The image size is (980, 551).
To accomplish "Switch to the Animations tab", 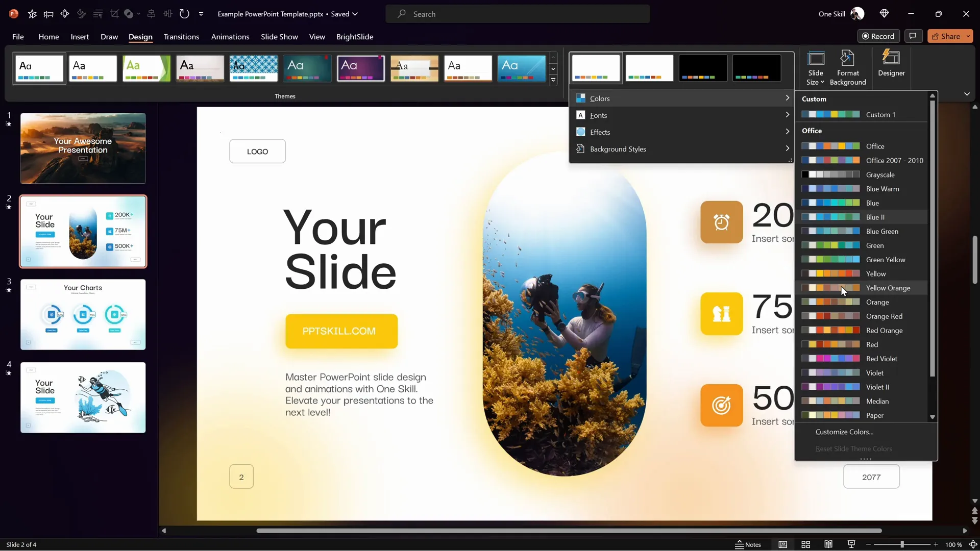I will tap(230, 37).
